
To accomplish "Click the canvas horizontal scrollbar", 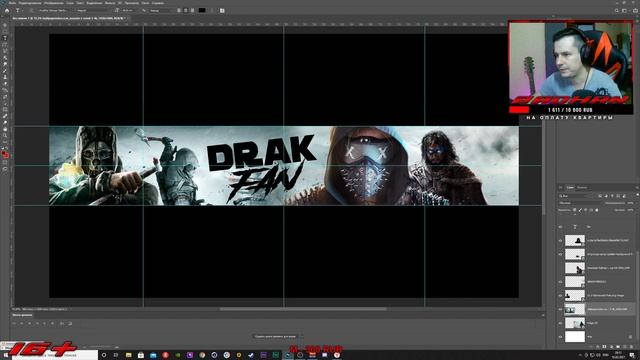I will click(x=303, y=309).
